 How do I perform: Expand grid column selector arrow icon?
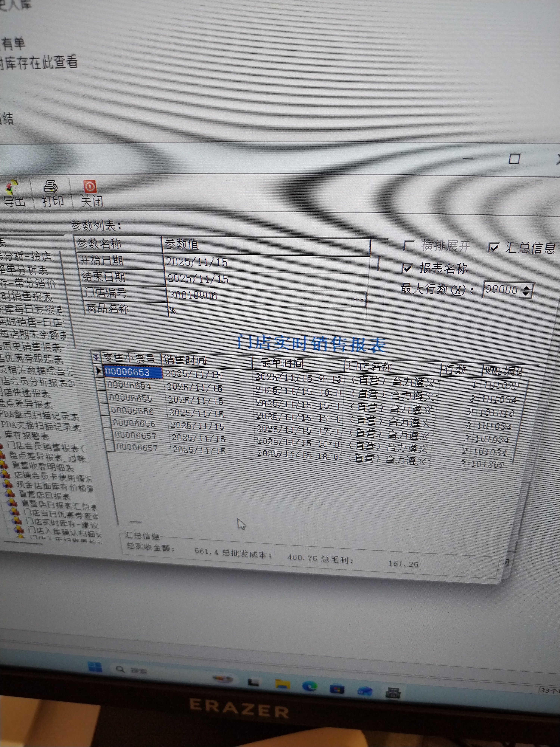[96, 357]
